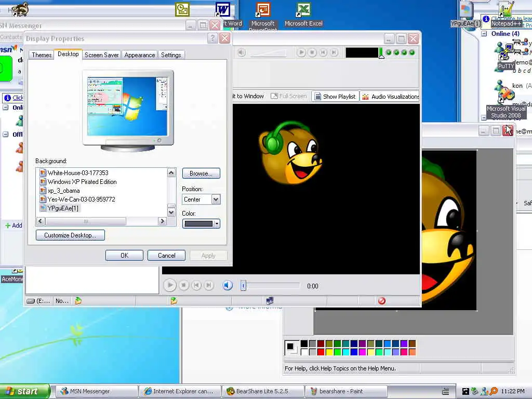Viewport: 532px width, 399px height.
Task: Click red blocked icon in status bar
Action: (x=382, y=301)
